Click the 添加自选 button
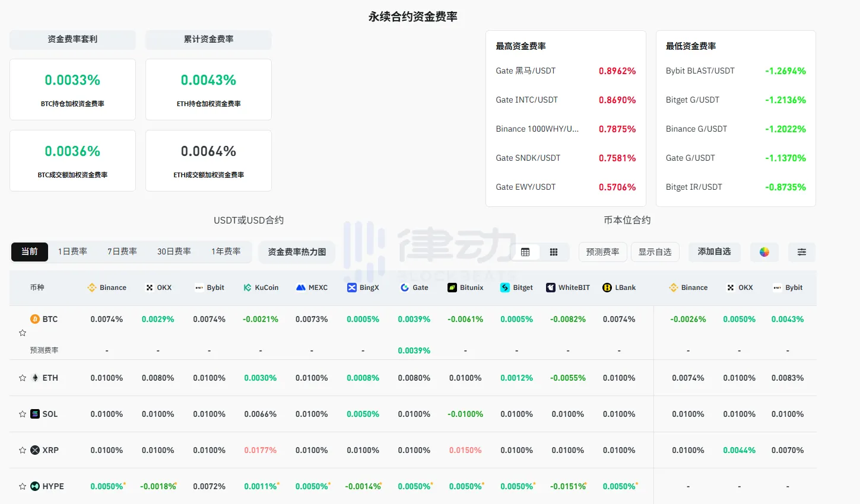Image resolution: width=860 pixels, height=504 pixels. coord(714,251)
